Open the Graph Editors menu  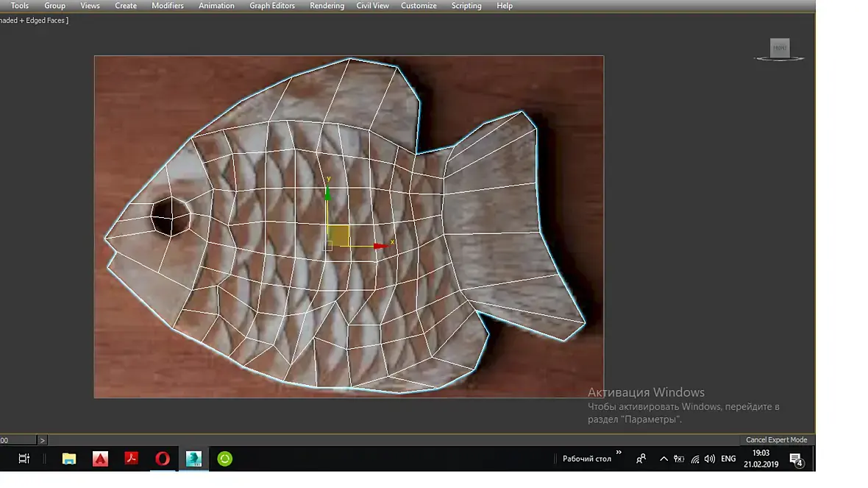272,6
